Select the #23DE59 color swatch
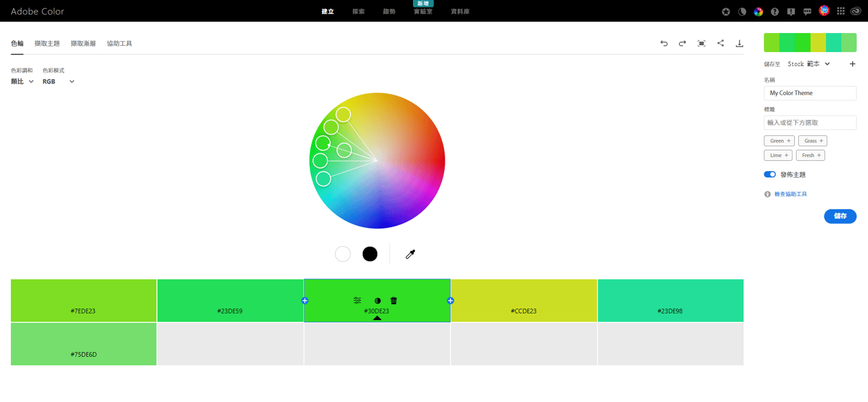This screenshot has width=868, height=402. point(230,300)
